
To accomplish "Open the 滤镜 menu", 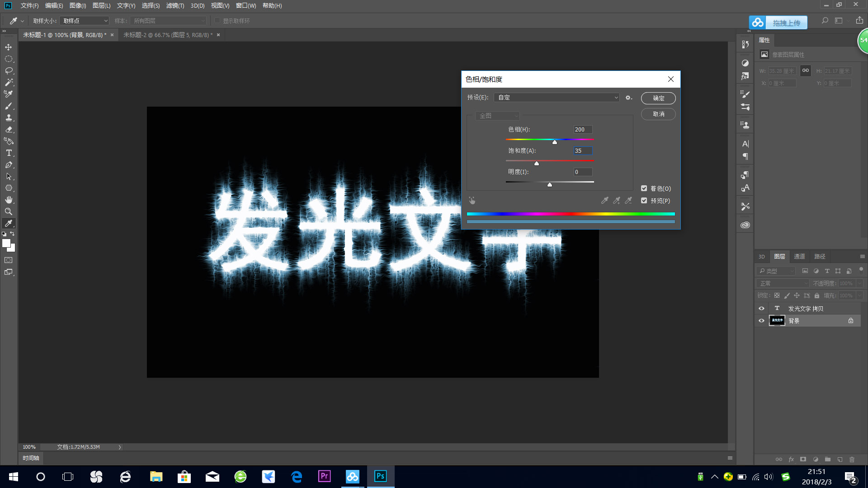I will (x=175, y=5).
